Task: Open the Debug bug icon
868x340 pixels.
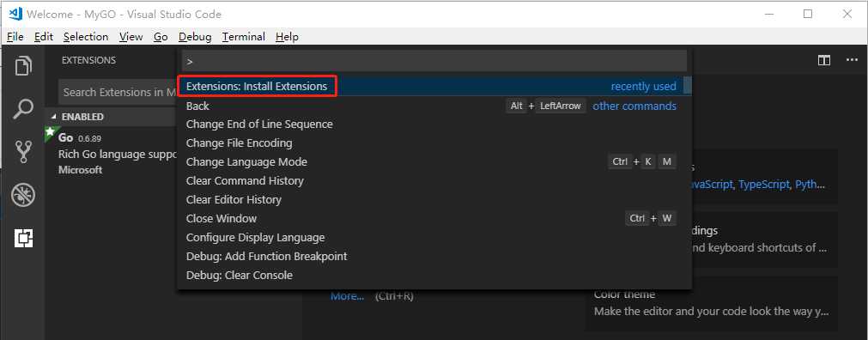Action: [23, 195]
